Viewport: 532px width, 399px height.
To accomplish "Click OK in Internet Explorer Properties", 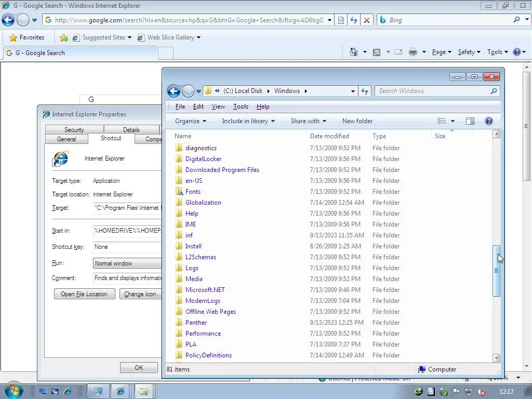I will pyautogui.click(x=139, y=367).
